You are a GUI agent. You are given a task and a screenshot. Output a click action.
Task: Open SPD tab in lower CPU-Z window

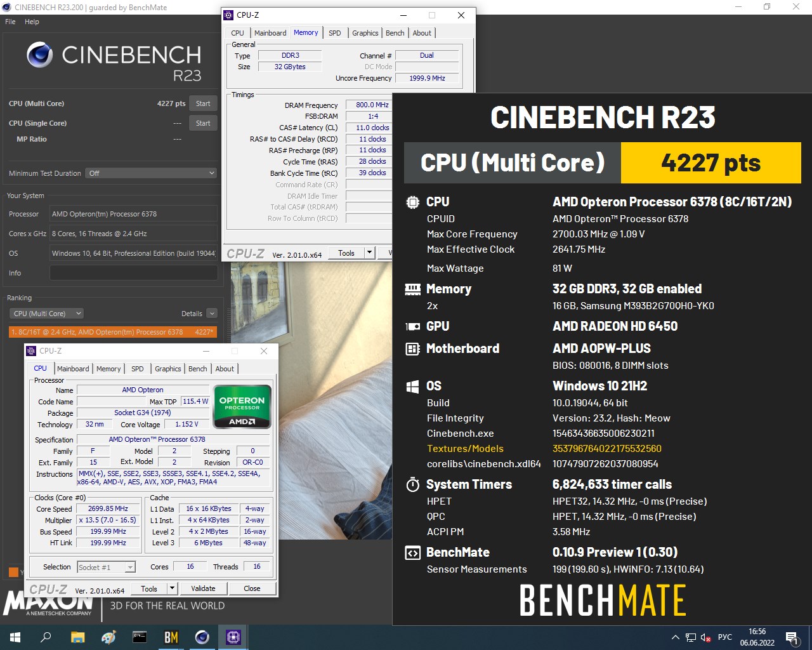pyautogui.click(x=138, y=369)
